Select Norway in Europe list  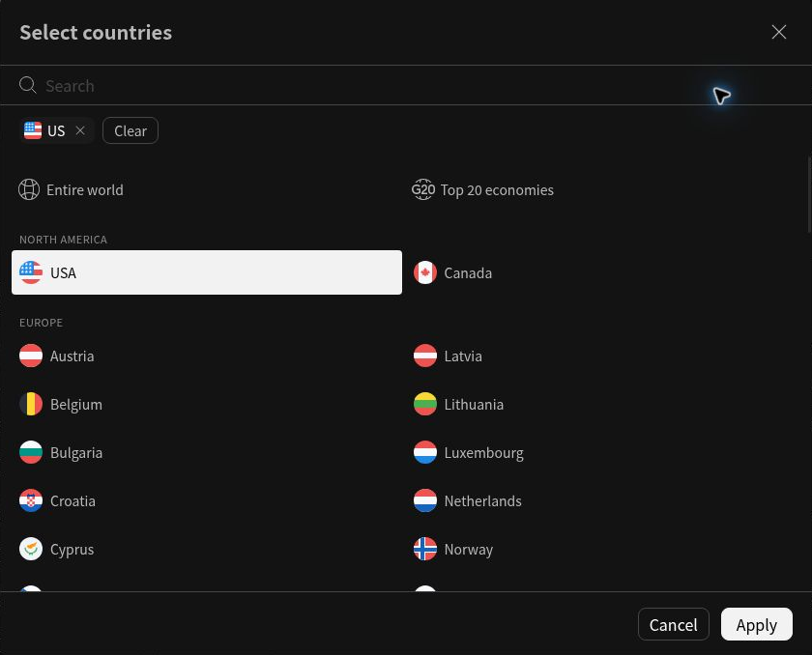point(600,549)
